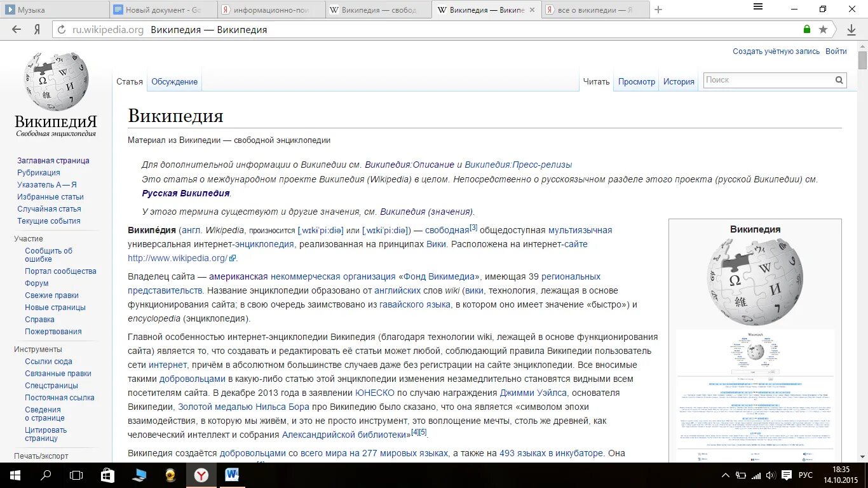868x488 pixels.
Task: Open the Статья article tab
Action: tap(130, 82)
